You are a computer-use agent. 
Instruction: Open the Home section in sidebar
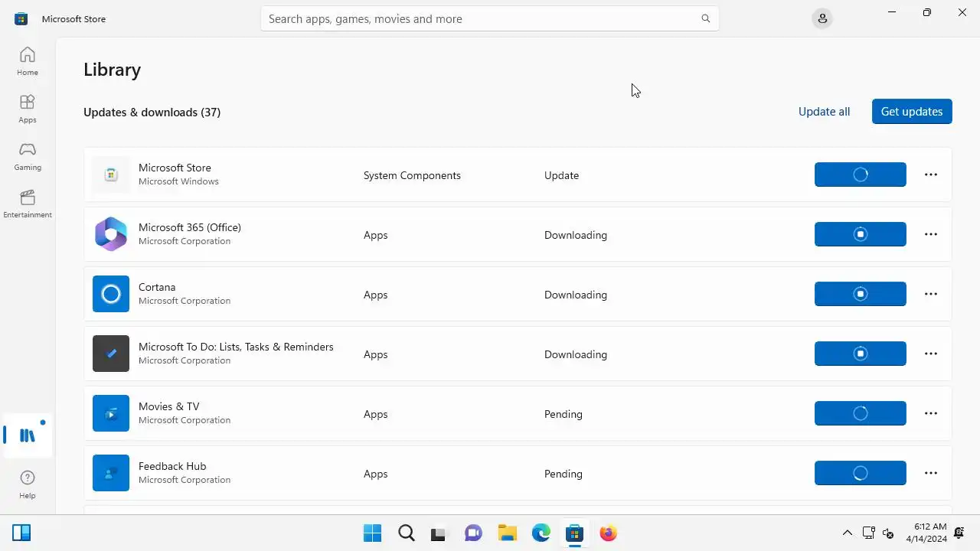click(x=28, y=61)
